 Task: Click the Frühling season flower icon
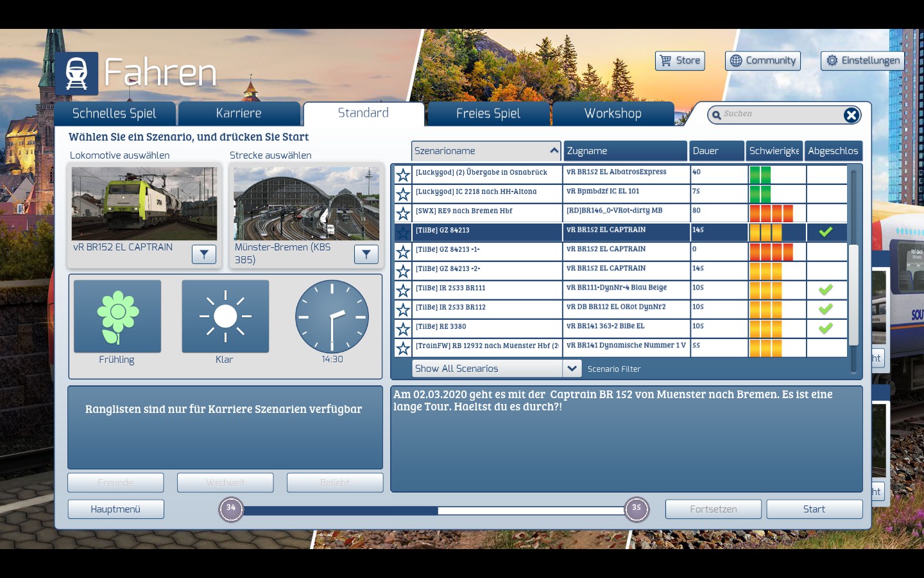pyautogui.click(x=117, y=316)
